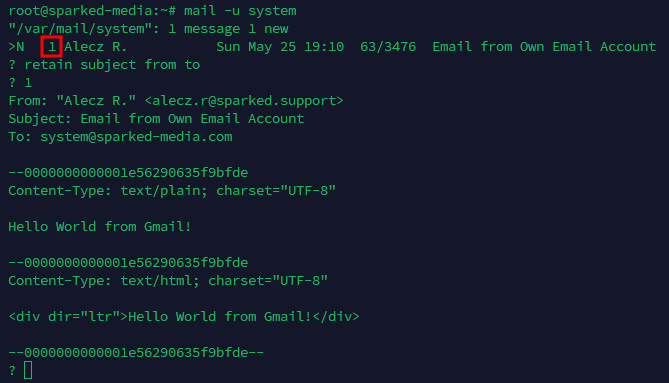This screenshot has width=669, height=383.
Task: Click the alecz.r@sparked.support email address
Action: click(244, 101)
